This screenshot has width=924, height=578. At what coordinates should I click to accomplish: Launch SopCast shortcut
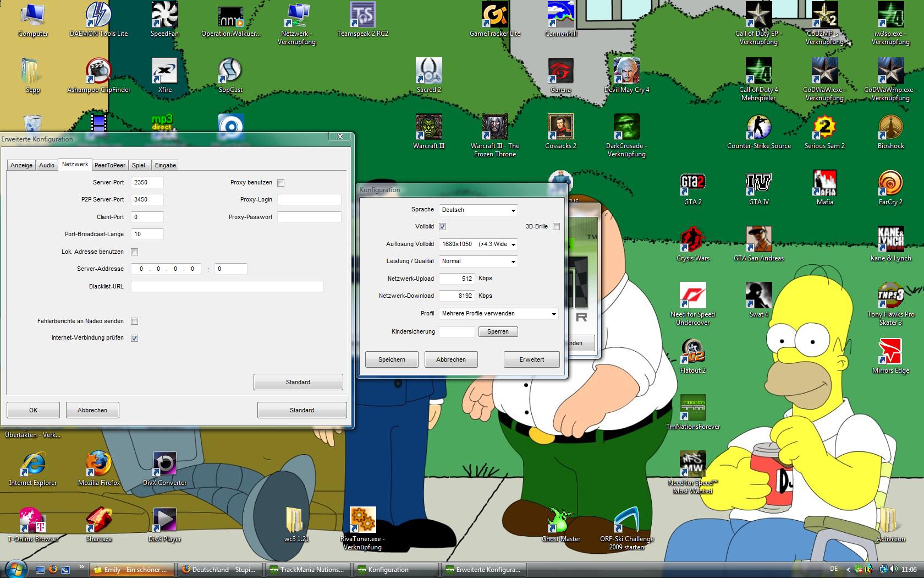coord(230,76)
